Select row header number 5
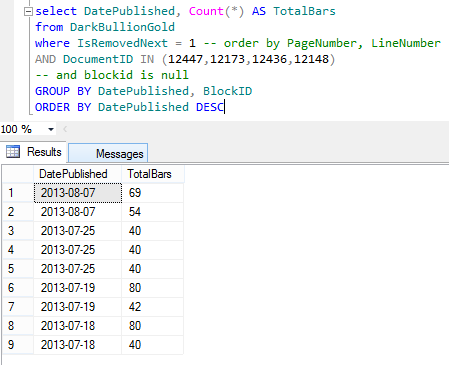The image size is (449, 365). pyautogui.click(x=18, y=269)
